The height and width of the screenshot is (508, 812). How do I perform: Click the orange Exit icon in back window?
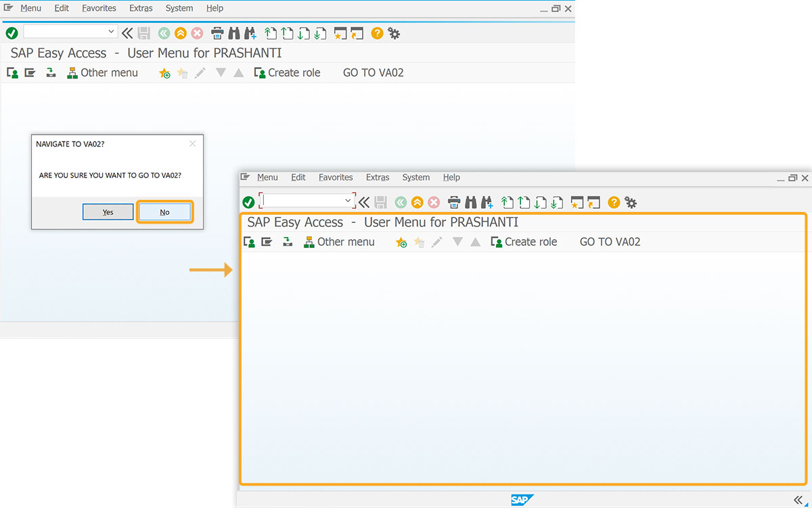click(181, 33)
